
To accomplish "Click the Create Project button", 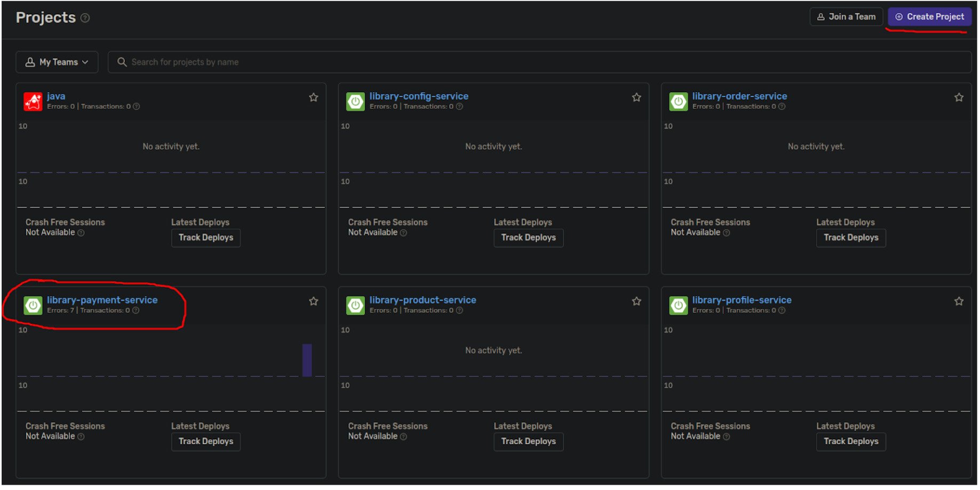I will pos(929,17).
